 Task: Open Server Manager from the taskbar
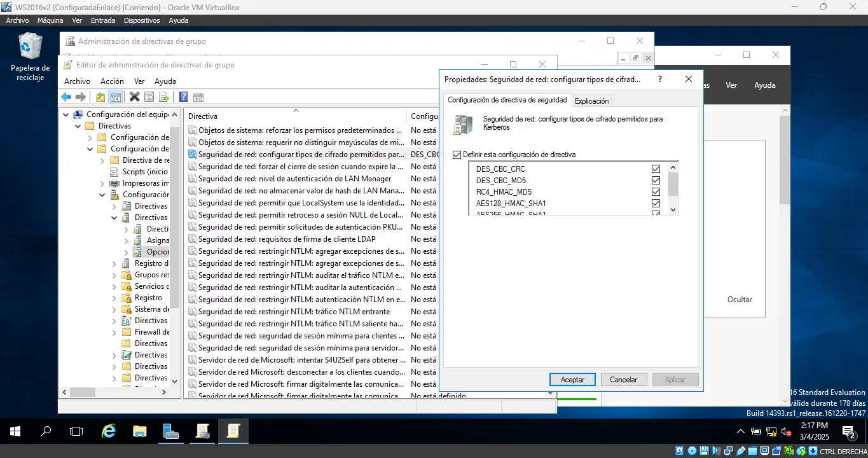pyautogui.click(x=171, y=431)
